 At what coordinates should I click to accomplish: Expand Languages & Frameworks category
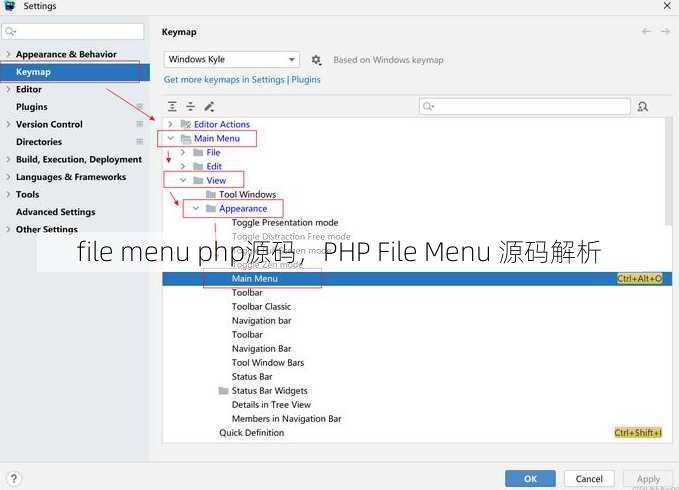8,177
